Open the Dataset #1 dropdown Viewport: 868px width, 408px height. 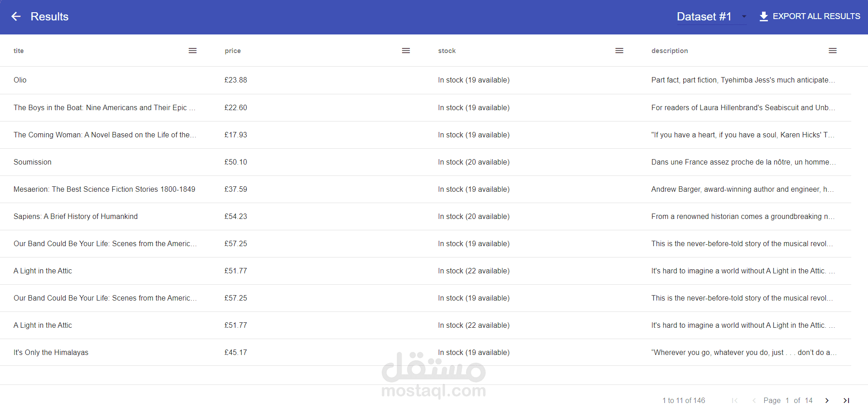(711, 17)
